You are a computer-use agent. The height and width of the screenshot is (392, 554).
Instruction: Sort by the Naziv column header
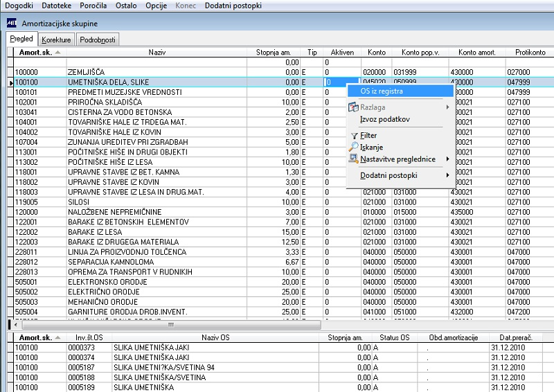[x=157, y=52]
